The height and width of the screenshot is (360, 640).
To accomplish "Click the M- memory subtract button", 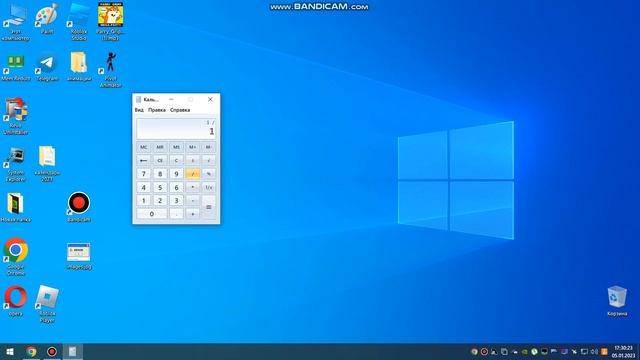I will (209, 147).
